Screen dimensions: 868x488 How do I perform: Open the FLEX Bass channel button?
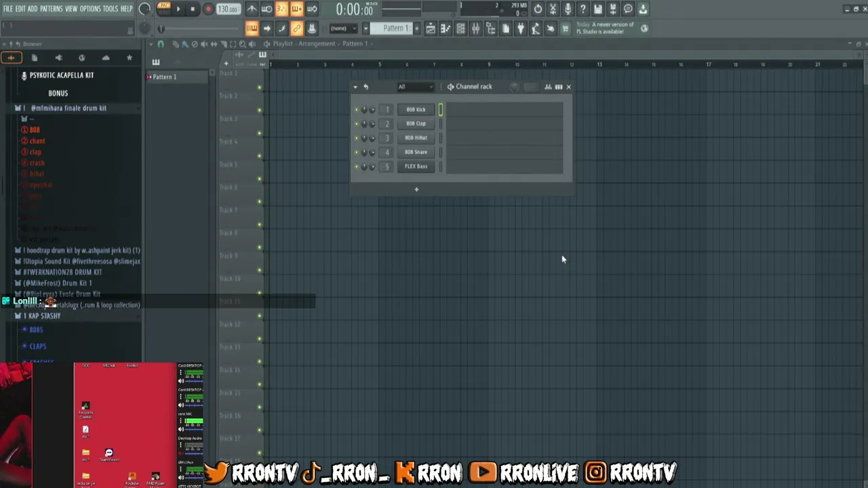click(x=416, y=166)
